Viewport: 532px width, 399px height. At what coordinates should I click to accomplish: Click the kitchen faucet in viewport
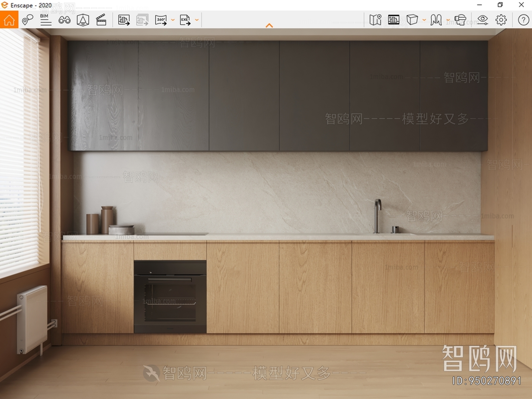tap(377, 216)
